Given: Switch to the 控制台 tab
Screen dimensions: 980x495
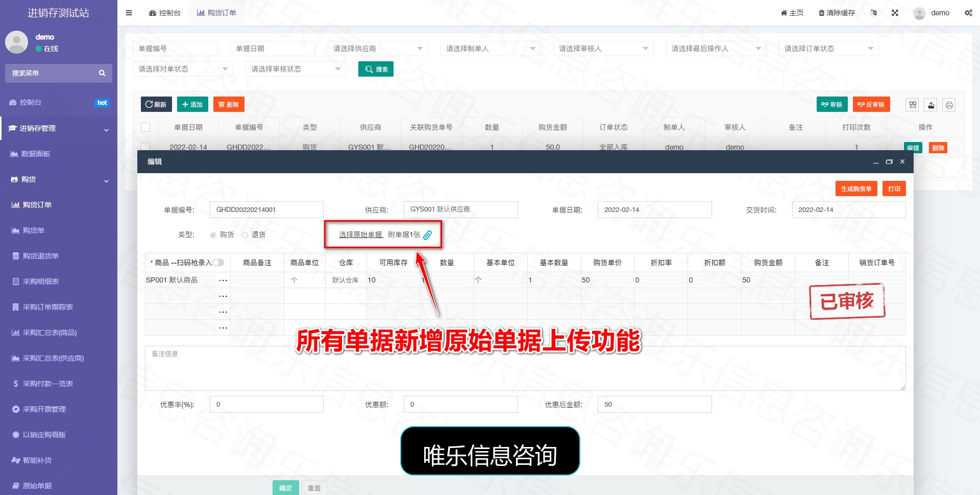Looking at the screenshot, I should pyautogui.click(x=164, y=13).
